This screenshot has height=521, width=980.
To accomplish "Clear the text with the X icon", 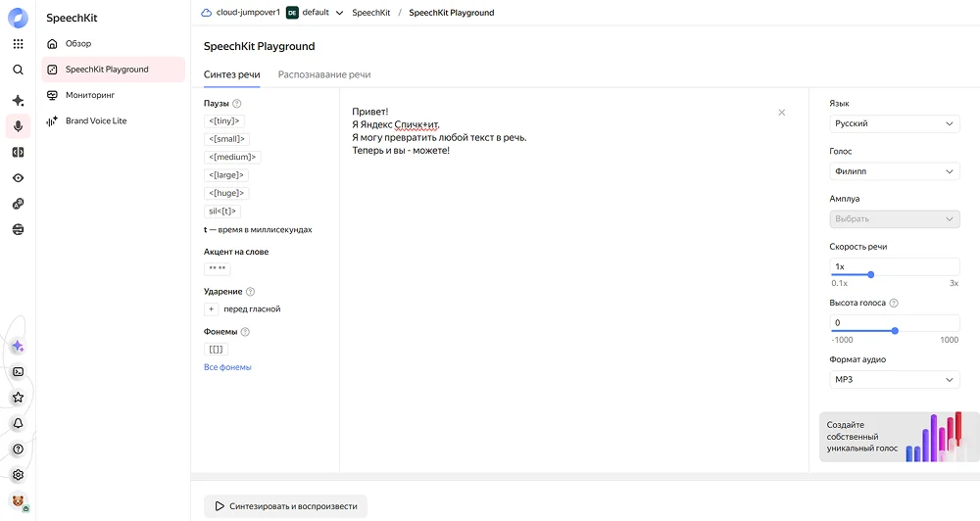I will [x=781, y=113].
